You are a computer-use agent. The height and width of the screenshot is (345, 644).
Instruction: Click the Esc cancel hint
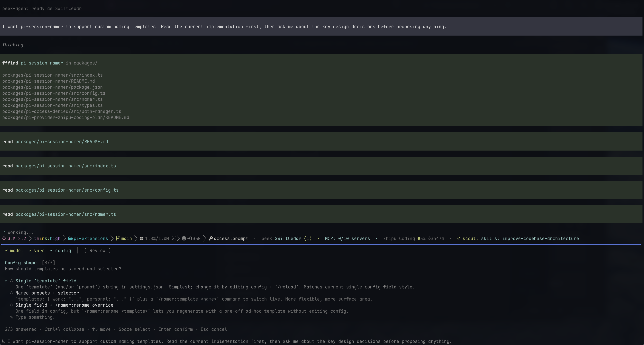tap(214, 329)
